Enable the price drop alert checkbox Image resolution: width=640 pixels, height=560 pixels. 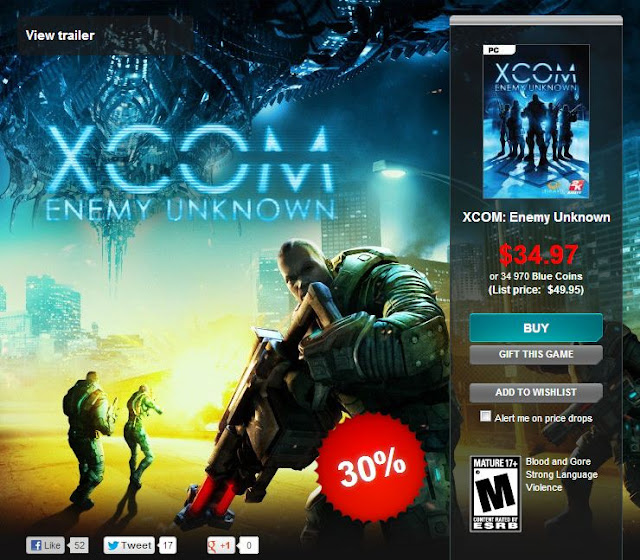pos(485,416)
